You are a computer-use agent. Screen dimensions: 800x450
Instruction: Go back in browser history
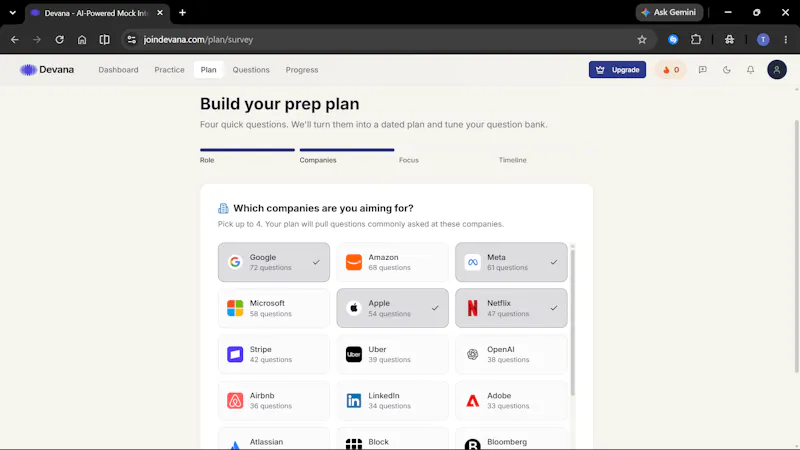pyautogui.click(x=14, y=39)
